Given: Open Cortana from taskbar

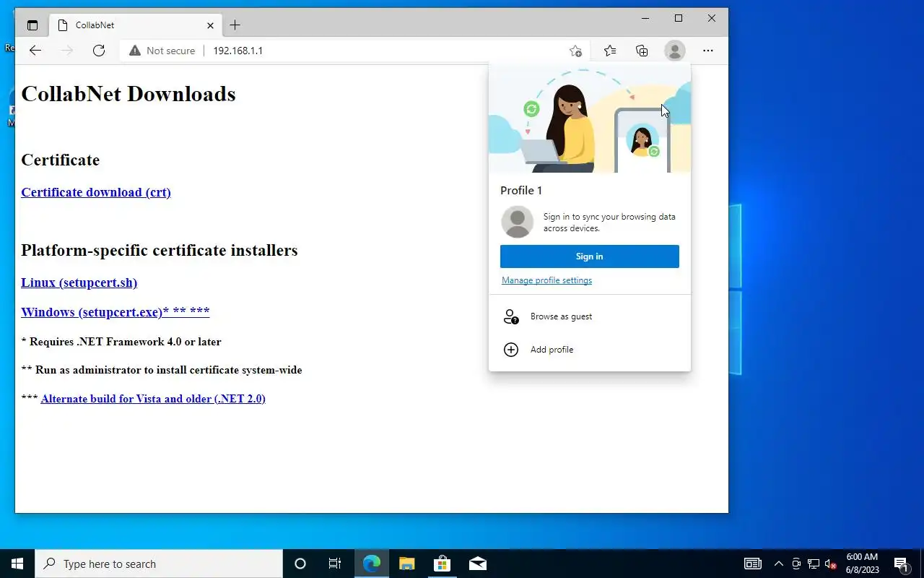Looking at the screenshot, I should (x=300, y=564).
